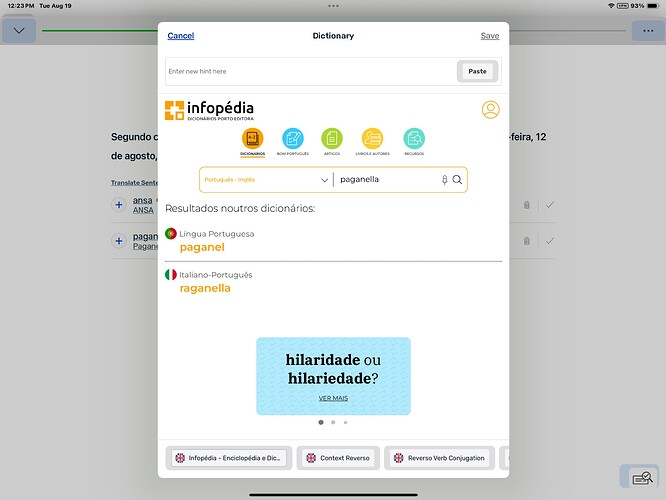Select the second carousel dot
666x500 pixels.
tap(333, 422)
